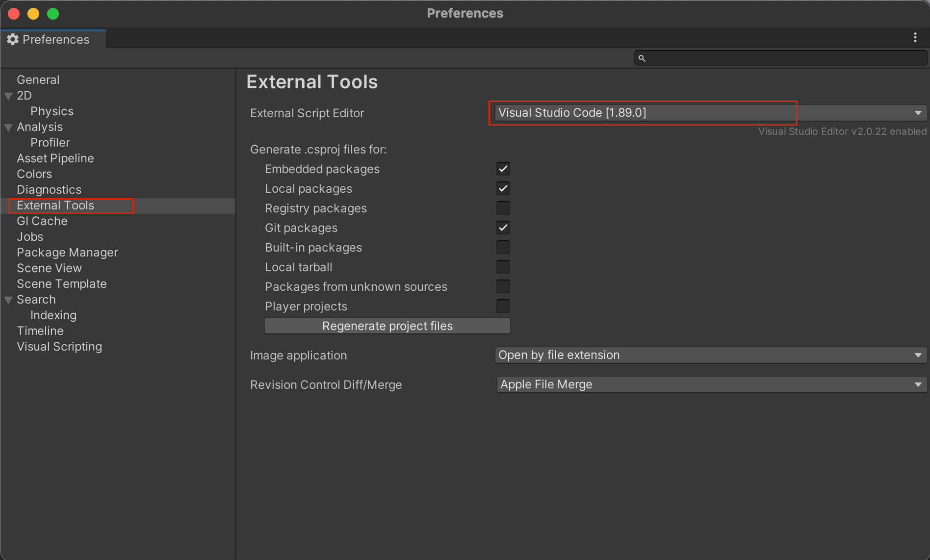Uncheck the Embedded packages option
The width and height of the screenshot is (930, 560).
503,169
